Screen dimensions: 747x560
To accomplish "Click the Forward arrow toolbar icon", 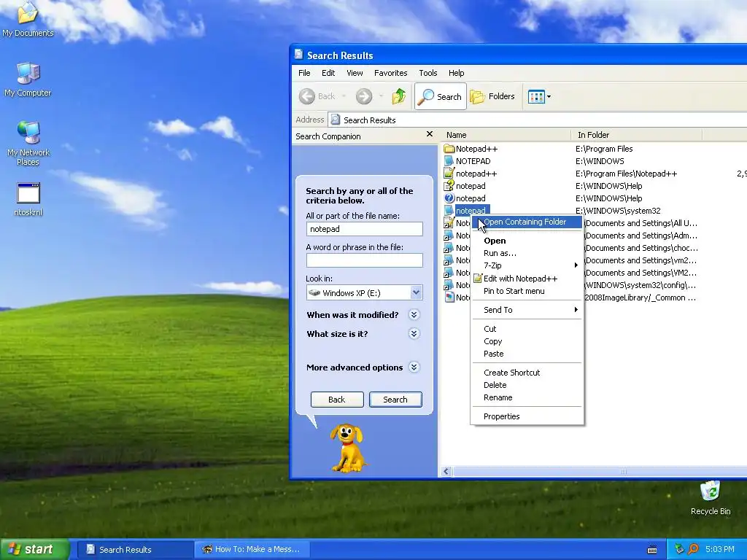I will coord(364,96).
